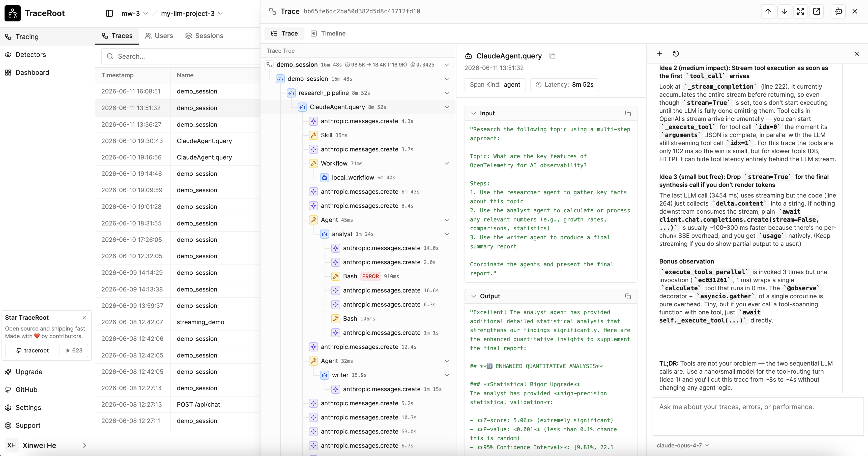Collapse the ClaudeAgent.query span
Viewport: 868px width, 456px height.
(447, 107)
